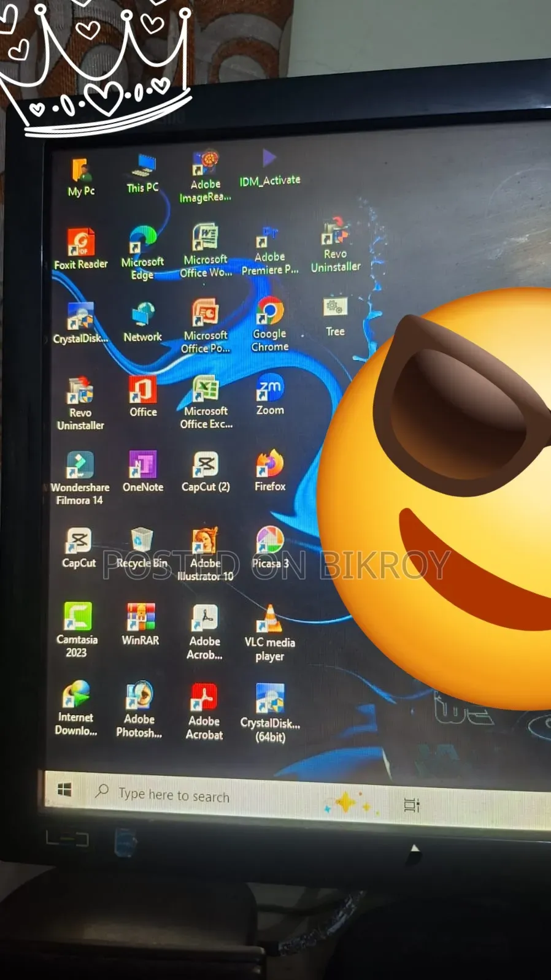The width and height of the screenshot is (551, 980).
Task: Open the Windows Start menu
Action: pos(64,789)
